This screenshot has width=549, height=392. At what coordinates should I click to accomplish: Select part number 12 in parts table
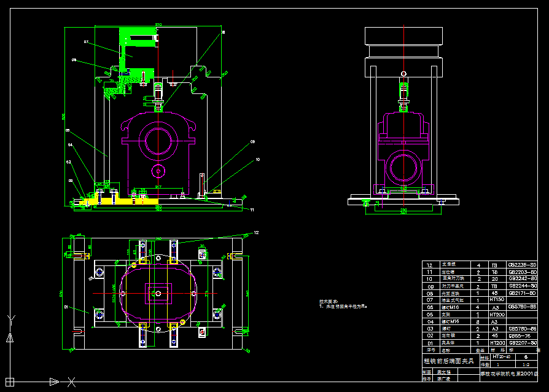tap(430, 265)
